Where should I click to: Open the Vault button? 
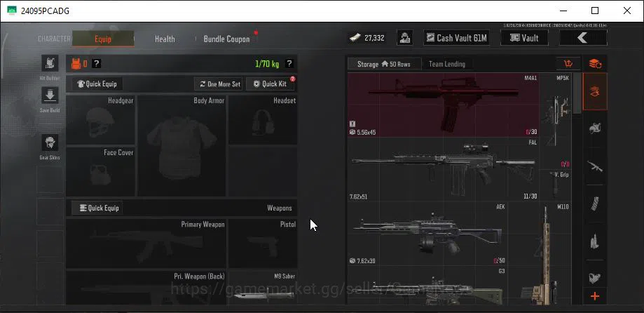coord(524,38)
